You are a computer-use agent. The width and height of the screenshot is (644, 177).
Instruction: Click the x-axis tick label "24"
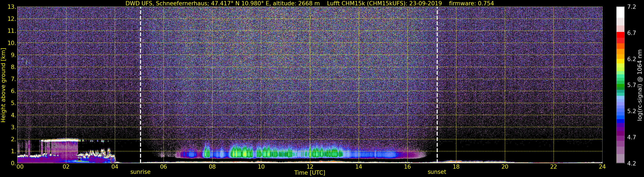coord(602,167)
